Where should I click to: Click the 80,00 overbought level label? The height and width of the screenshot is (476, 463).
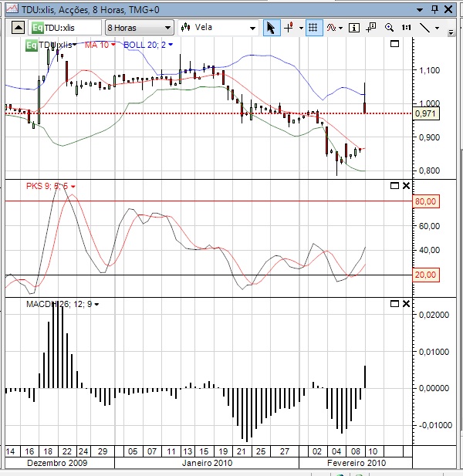click(x=426, y=201)
